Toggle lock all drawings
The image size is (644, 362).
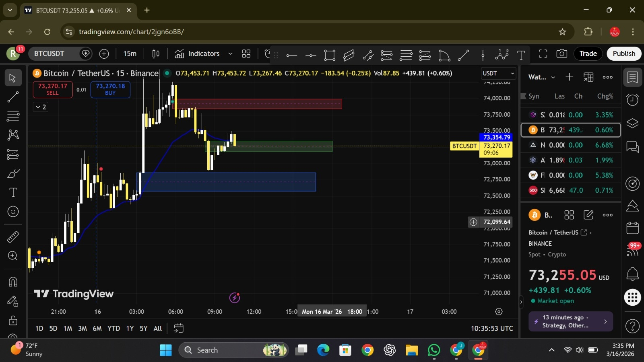[x=13, y=320]
